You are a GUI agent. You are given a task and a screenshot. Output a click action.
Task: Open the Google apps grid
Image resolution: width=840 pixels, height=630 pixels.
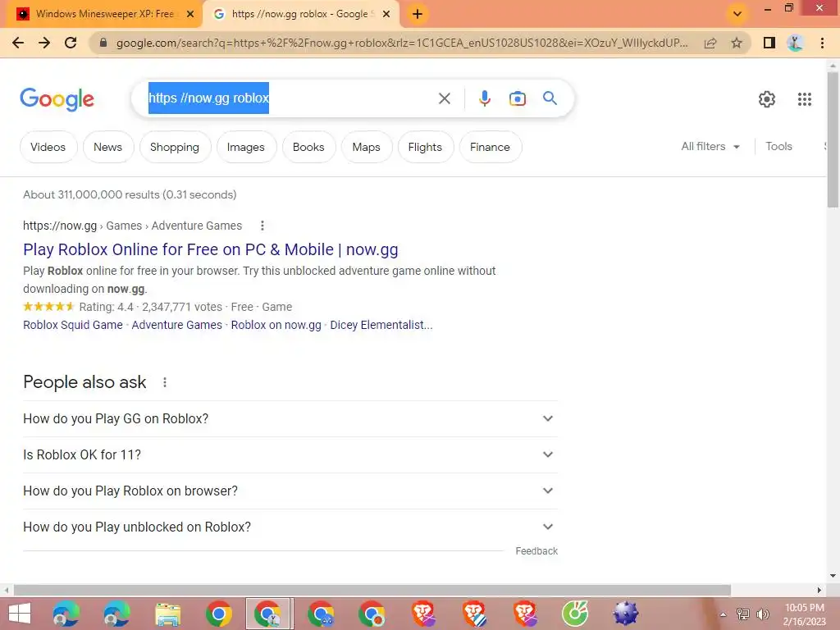point(804,99)
